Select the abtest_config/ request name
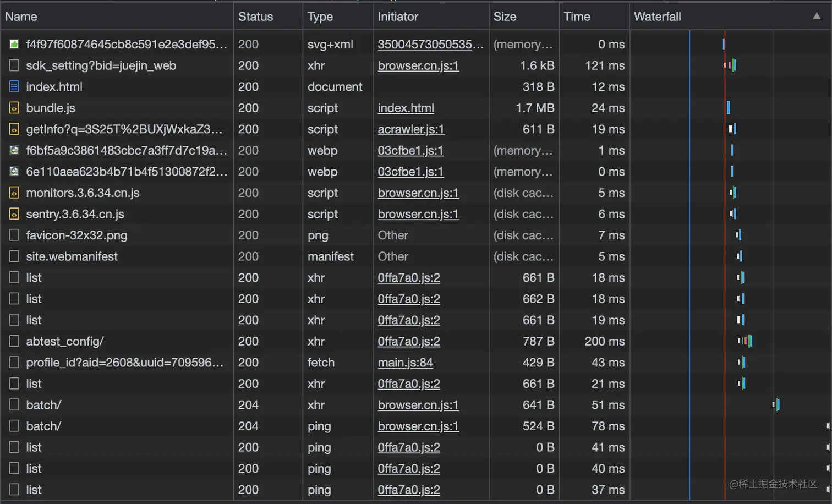The image size is (832, 504). pyautogui.click(x=65, y=341)
